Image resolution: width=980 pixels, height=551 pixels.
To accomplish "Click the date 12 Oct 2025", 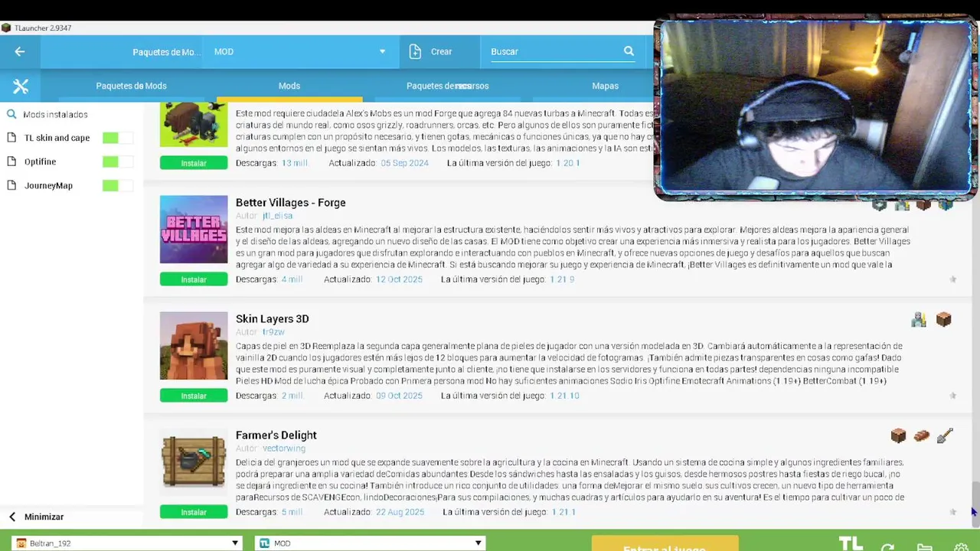I will [x=399, y=279].
